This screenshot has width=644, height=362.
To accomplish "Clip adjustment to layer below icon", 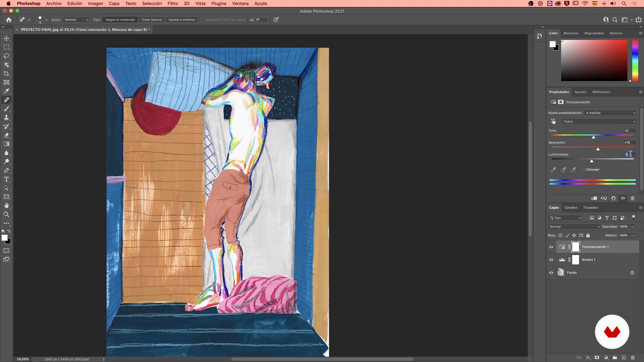I will [594, 198].
